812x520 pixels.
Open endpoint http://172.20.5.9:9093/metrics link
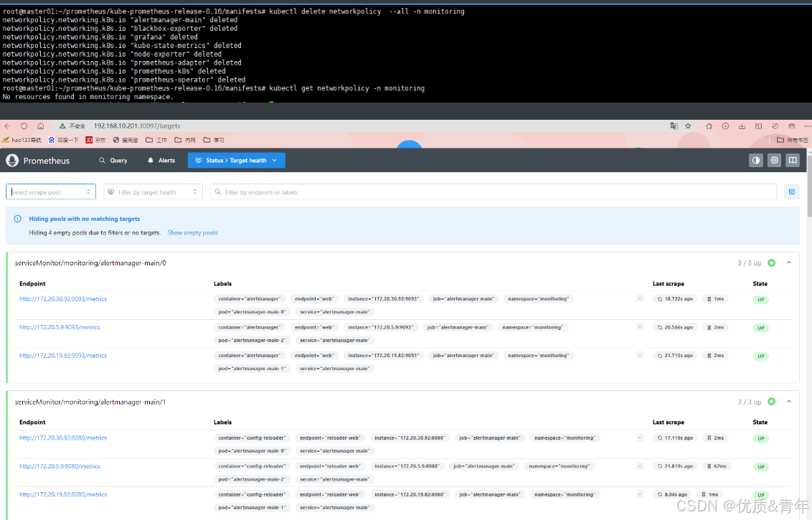60,327
